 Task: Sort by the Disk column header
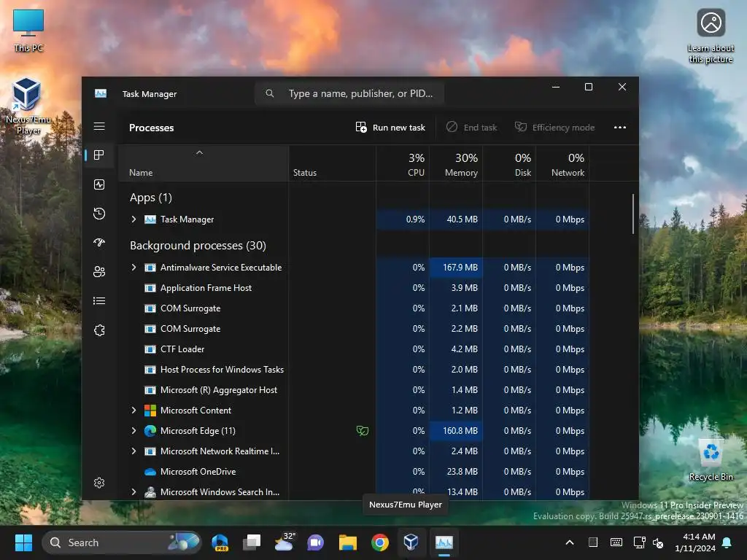tap(509, 163)
